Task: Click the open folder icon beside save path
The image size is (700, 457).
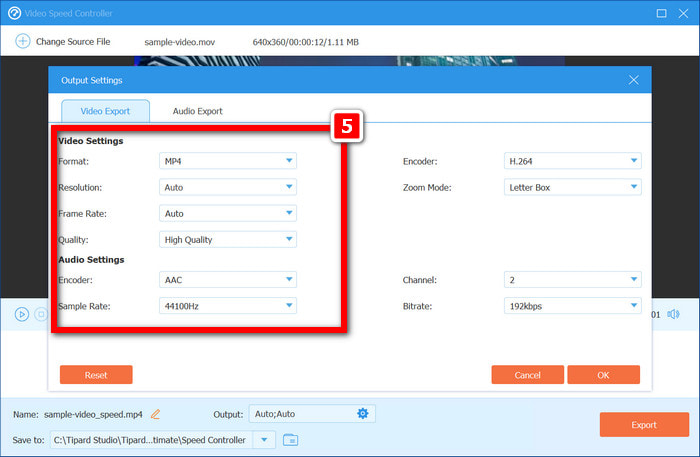Action: 290,439
